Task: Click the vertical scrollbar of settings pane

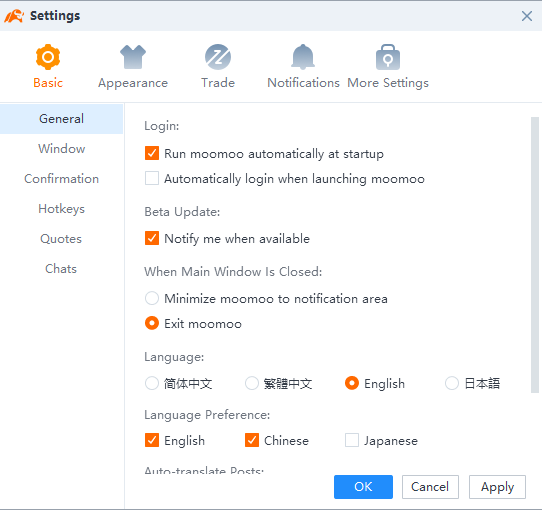Action: pos(535,255)
